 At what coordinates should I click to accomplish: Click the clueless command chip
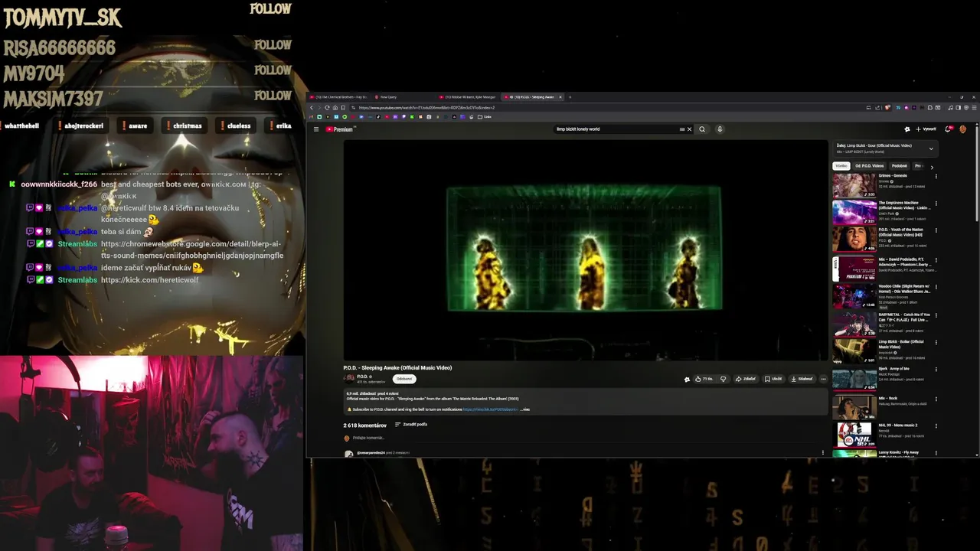tap(235, 126)
